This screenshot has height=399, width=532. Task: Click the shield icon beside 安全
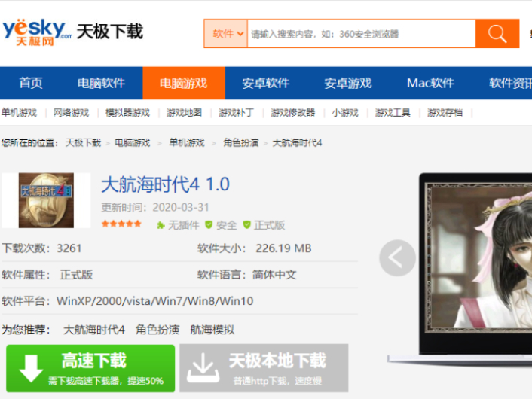[x=209, y=224]
